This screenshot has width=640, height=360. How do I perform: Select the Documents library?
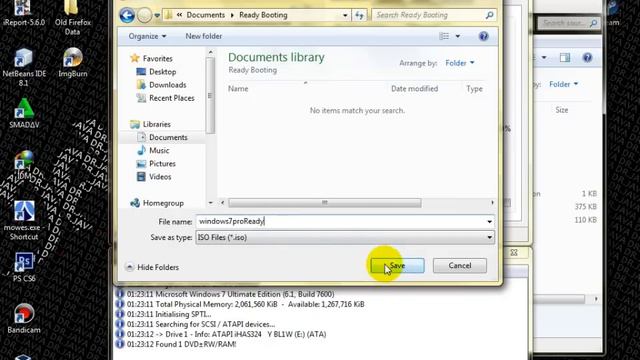tap(168, 137)
